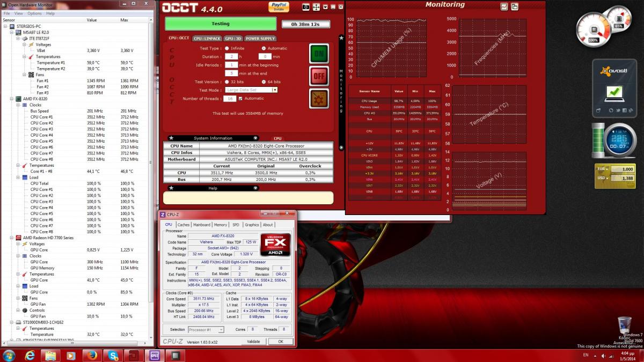Screen dimensions: 644x362
Task: Open Firefox from the taskbar
Action: point(92,355)
